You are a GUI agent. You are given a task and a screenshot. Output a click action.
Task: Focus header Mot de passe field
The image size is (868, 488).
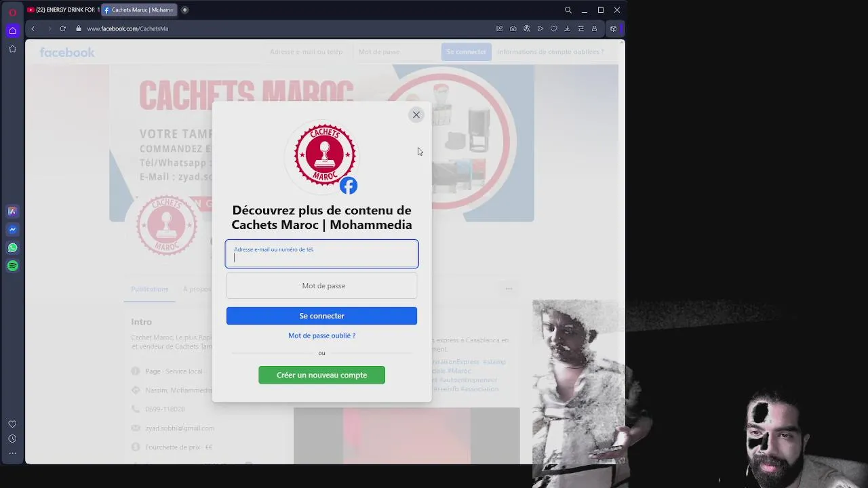pos(395,52)
